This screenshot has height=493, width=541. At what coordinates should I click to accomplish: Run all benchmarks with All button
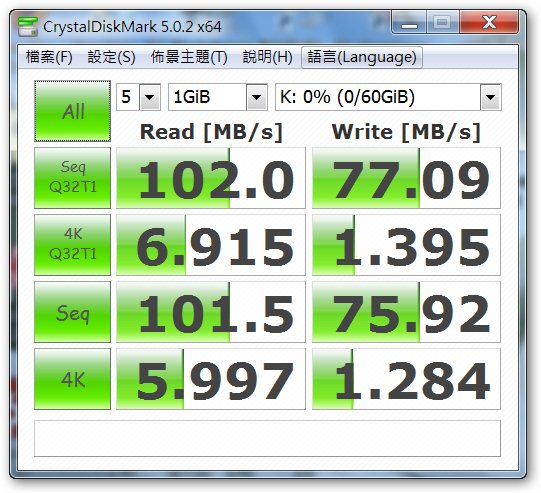tap(72, 111)
